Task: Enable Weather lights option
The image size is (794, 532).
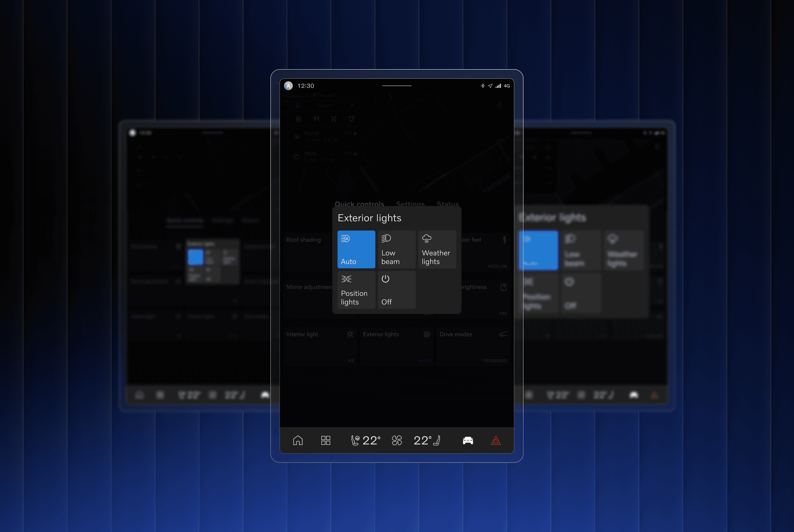Action: click(437, 249)
